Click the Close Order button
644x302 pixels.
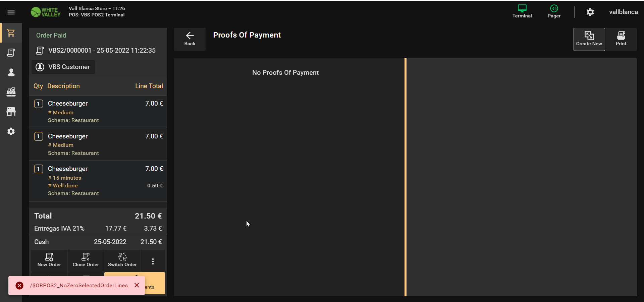point(86,260)
